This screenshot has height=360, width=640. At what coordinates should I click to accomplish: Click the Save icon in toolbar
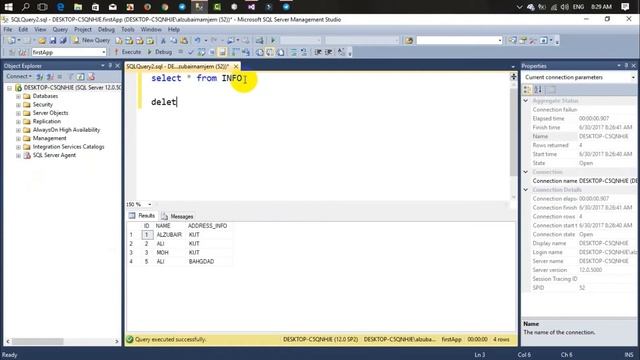click(x=53, y=40)
